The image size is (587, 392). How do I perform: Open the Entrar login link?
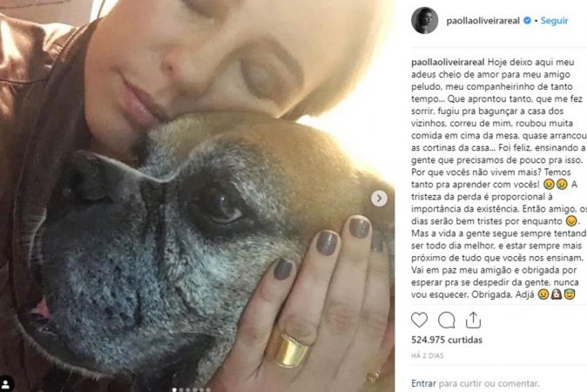coord(423,383)
